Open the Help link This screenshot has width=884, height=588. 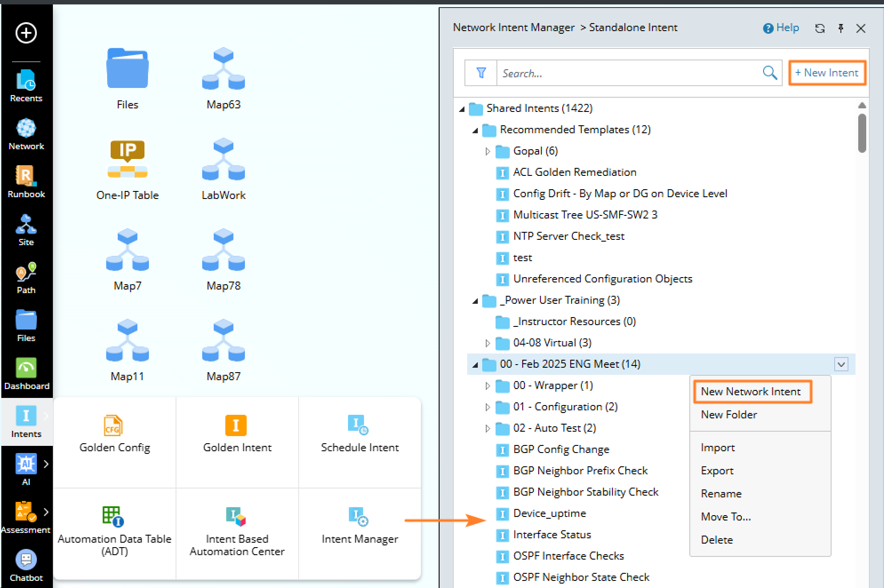pyautogui.click(x=781, y=28)
